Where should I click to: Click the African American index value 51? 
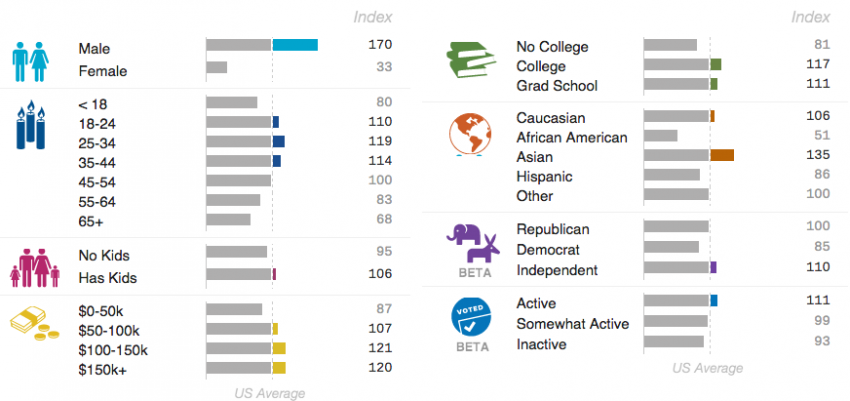(822, 135)
